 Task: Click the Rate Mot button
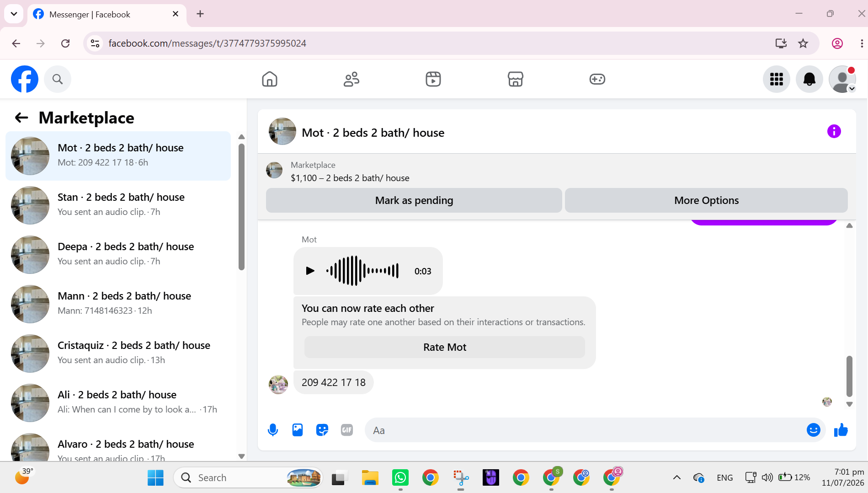445,347
